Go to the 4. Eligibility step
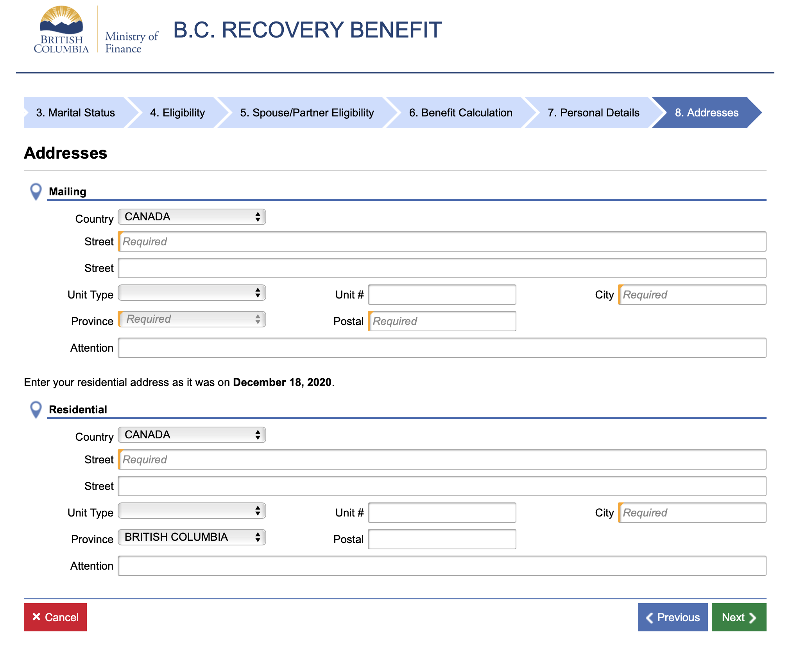Screen dimensions: 790x672 (x=177, y=113)
